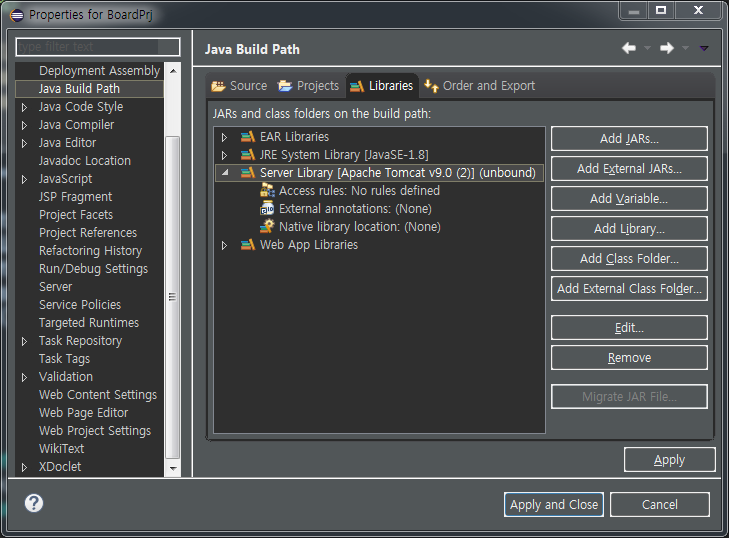The width and height of the screenshot is (729, 538).
Task: Click the Add Library... button
Action: tap(629, 228)
